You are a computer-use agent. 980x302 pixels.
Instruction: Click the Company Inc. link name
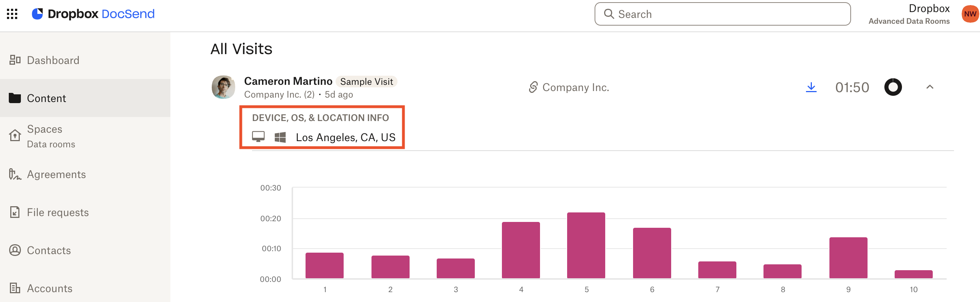tap(575, 87)
